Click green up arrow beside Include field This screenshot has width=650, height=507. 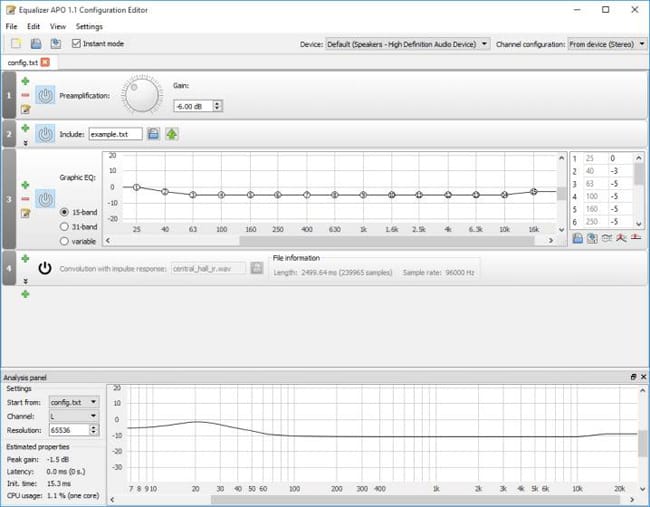172,134
